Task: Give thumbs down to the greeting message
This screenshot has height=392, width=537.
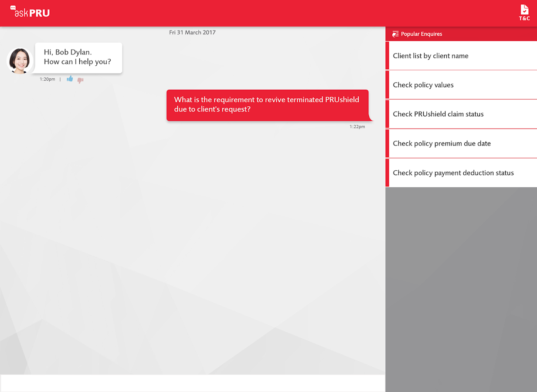Action: pos(80,80)
